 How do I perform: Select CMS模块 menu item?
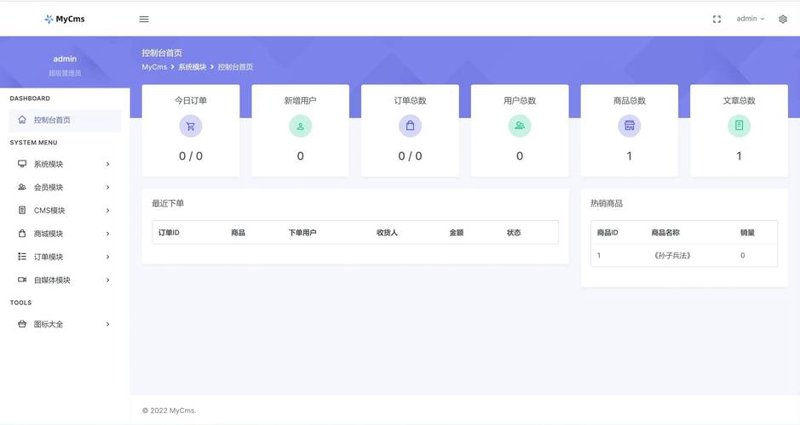coord(65,210)
